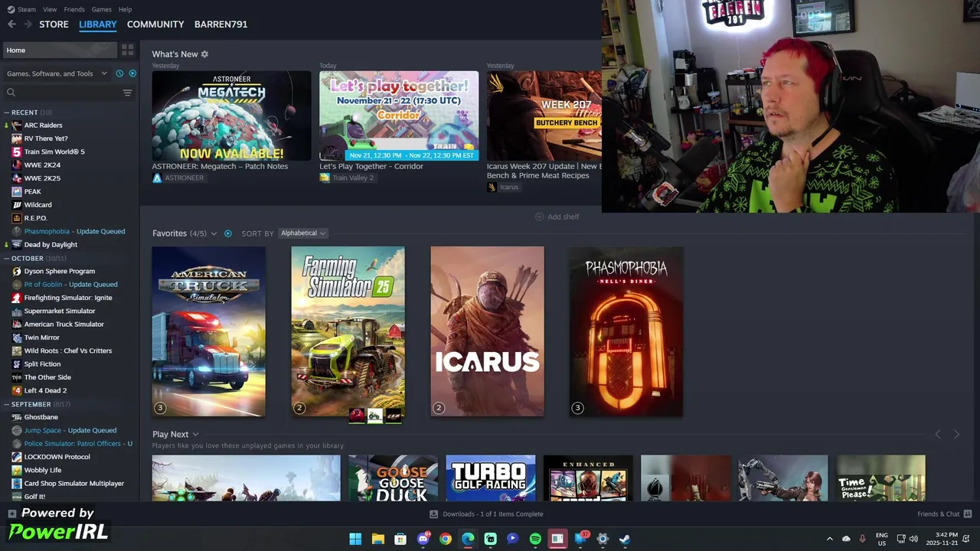
Task: Switch to the STORE tab
Action: [54, 24]
